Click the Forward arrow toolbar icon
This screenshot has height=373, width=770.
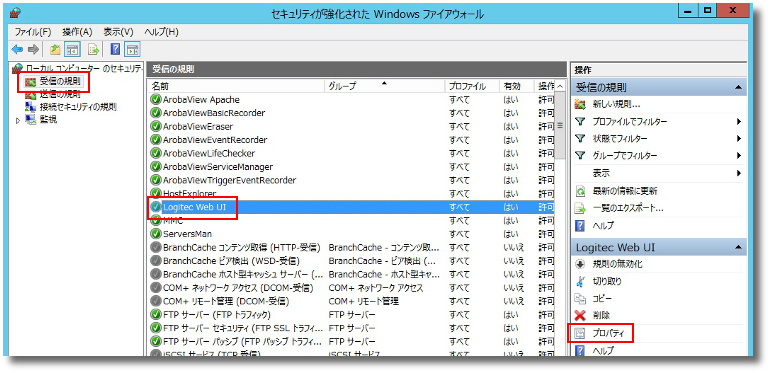[x=33, y=50]
